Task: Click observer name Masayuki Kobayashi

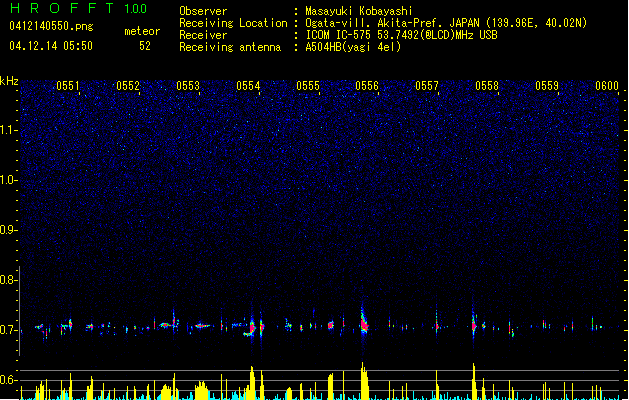Action: point(359,11)
